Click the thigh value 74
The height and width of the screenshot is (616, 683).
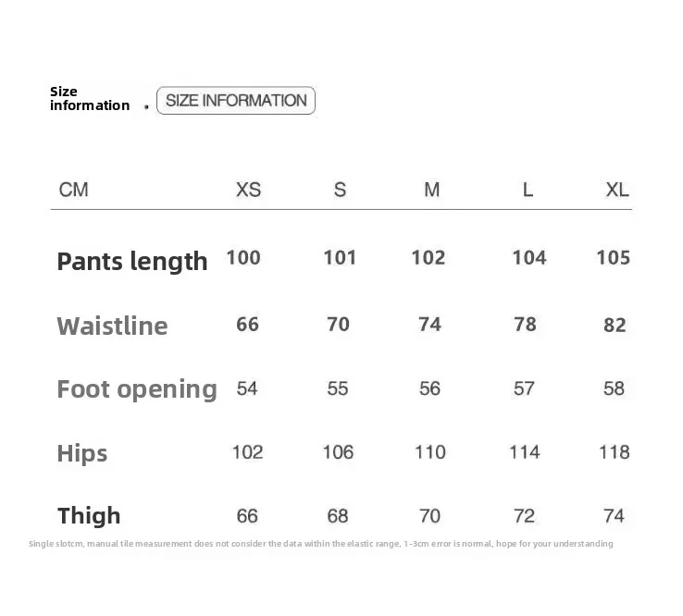pyautogui.click(x=614, y=515)
